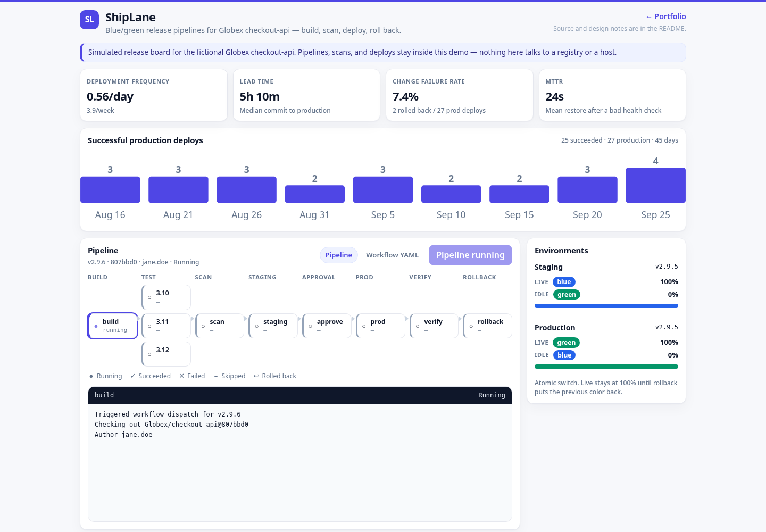Click the build log header bar

pyautogui.click(x=300, y=395)
